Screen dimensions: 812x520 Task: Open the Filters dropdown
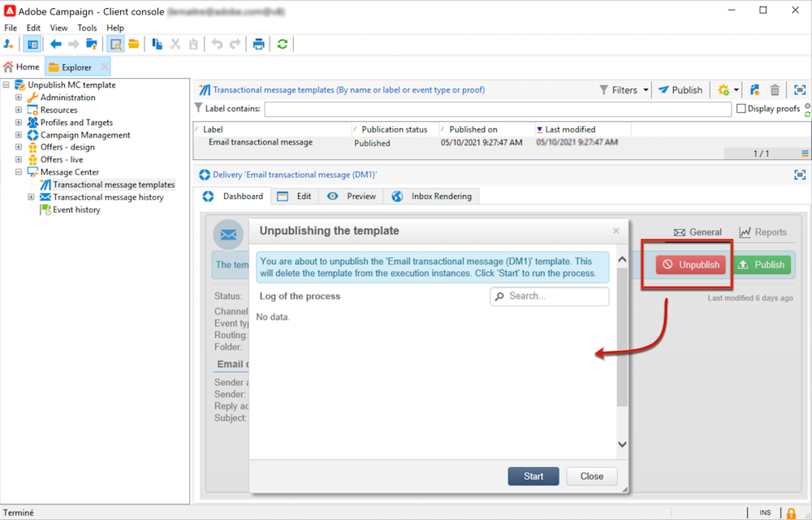[624, 90]
